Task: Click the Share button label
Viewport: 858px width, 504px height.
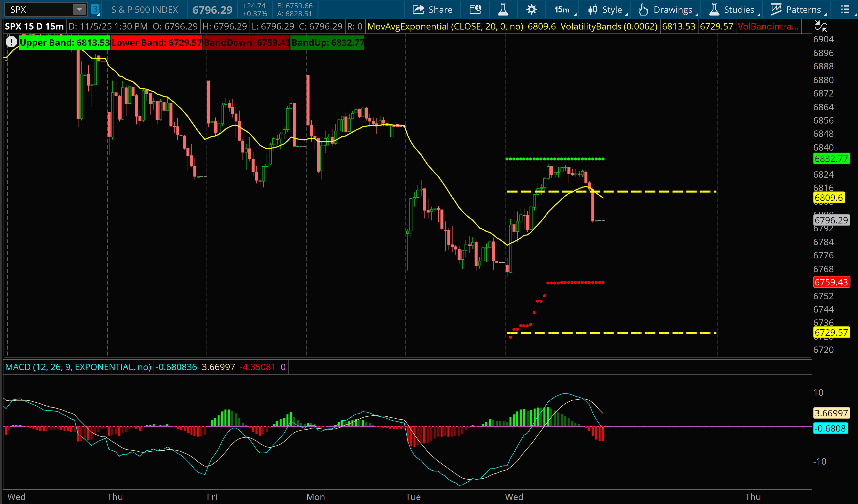Action: click(440, 10)
